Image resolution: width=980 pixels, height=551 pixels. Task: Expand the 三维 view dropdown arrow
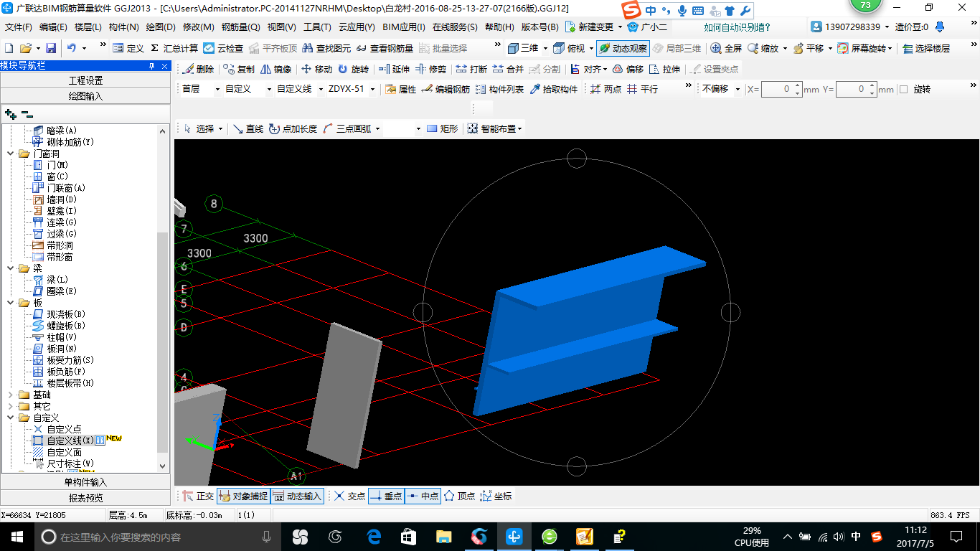coord(545,48)
